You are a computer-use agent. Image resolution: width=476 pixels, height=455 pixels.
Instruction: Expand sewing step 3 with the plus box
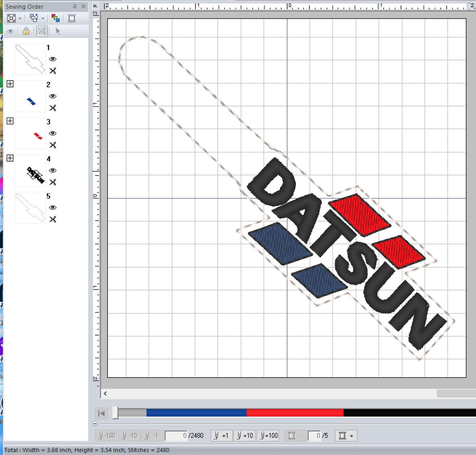10,121
